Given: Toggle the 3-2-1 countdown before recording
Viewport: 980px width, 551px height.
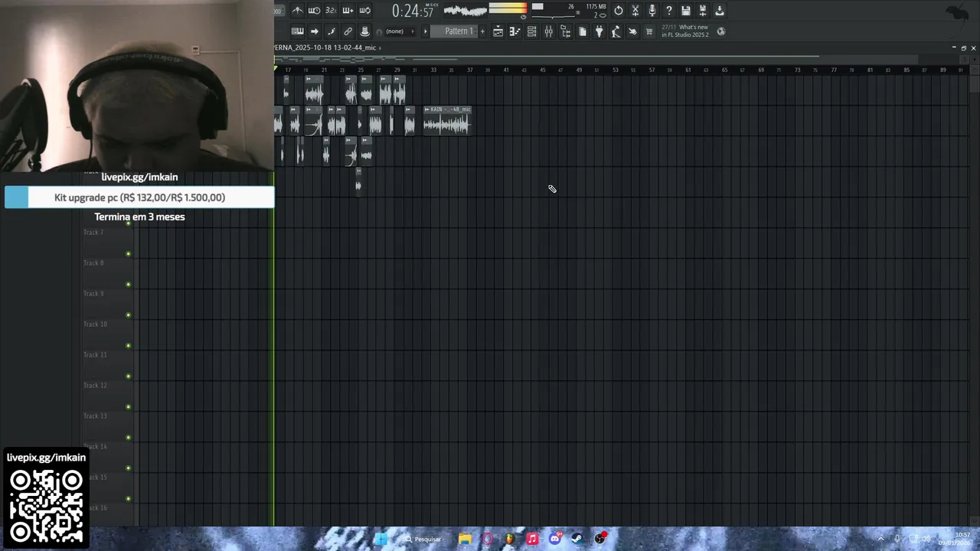Looking at the screenshot, I should pyautogui.click(x=331, y=11).
